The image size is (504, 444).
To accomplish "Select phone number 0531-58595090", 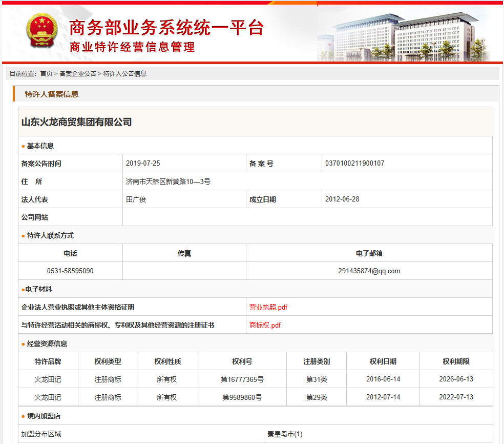I will coord(70,271).
